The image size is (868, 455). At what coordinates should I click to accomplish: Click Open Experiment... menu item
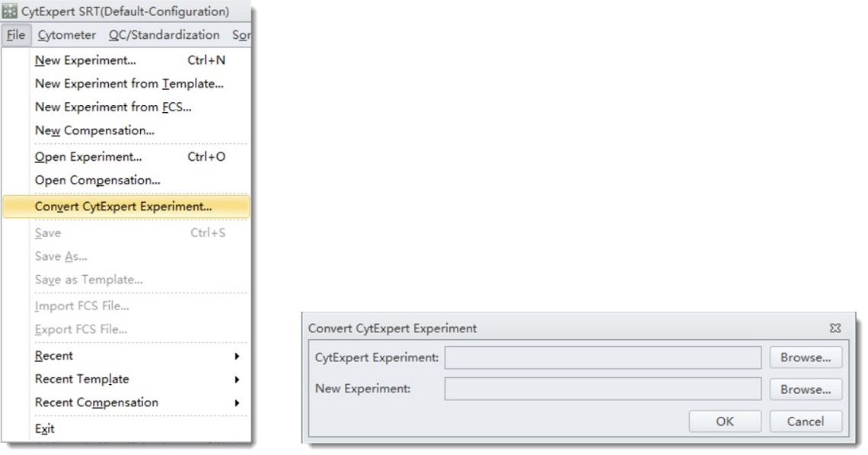pos(126,157)
